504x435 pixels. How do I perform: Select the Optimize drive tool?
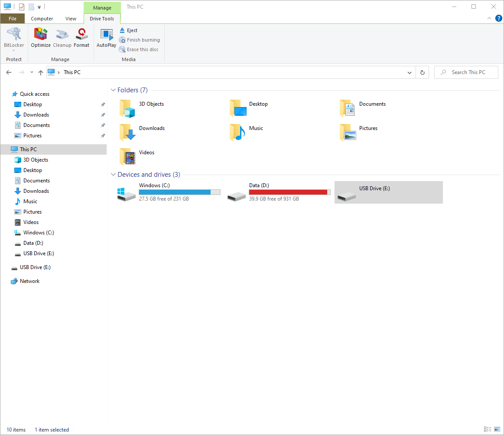pos(40,37)
